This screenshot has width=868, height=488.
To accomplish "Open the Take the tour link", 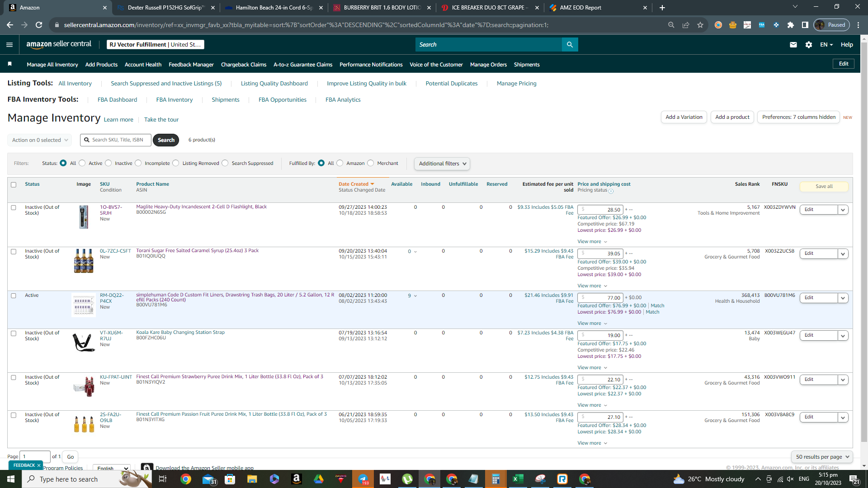I will coord(161,120).
